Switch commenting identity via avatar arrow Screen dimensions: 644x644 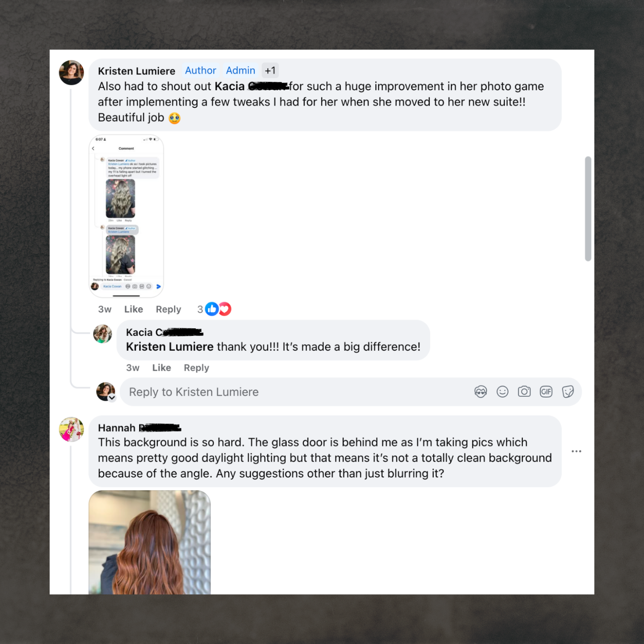point(112,398)
